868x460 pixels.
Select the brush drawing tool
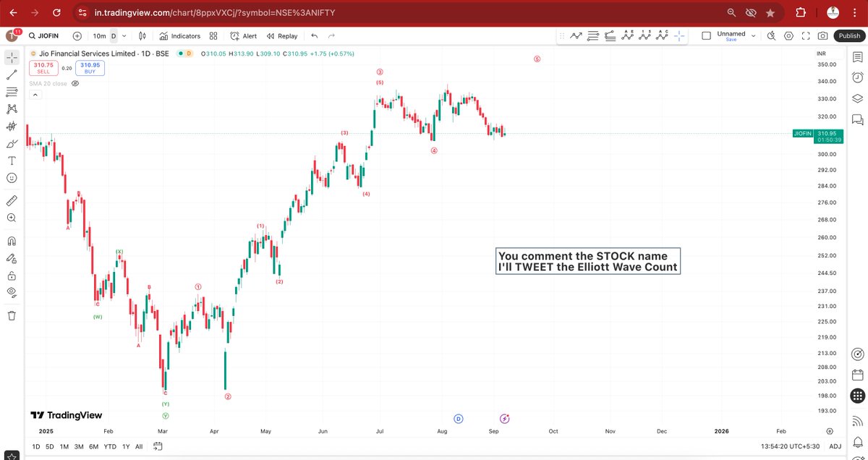tap(12, 143)
